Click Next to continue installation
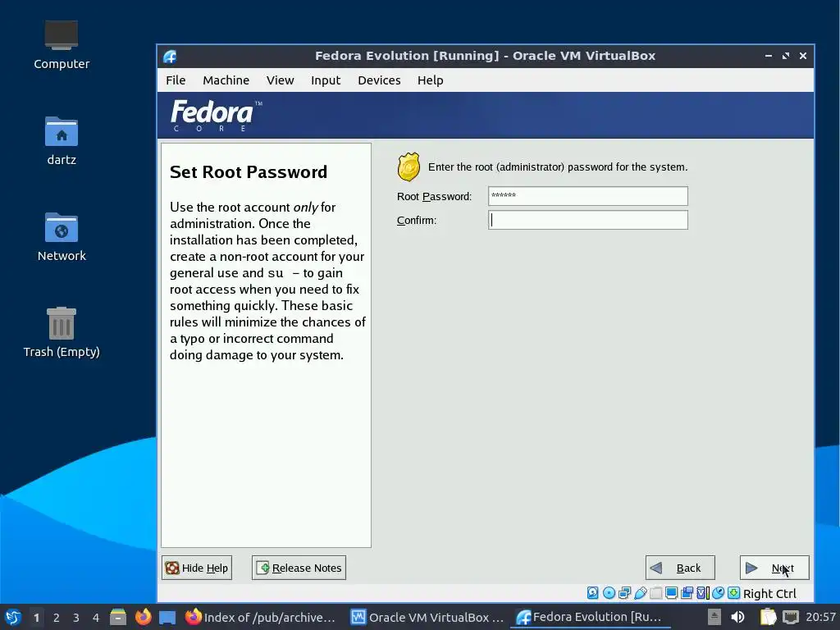This screenshot has width=840, height=630. (x=774, y=568)
